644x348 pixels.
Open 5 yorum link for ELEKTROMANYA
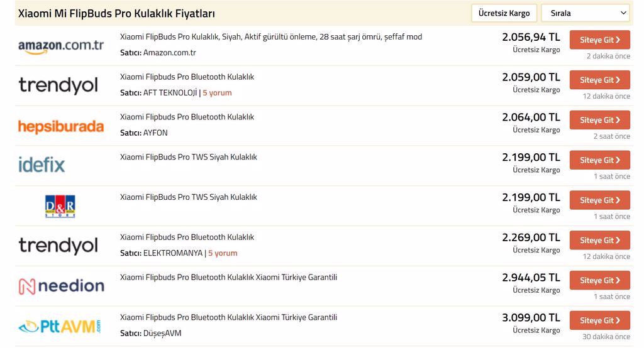223,253
